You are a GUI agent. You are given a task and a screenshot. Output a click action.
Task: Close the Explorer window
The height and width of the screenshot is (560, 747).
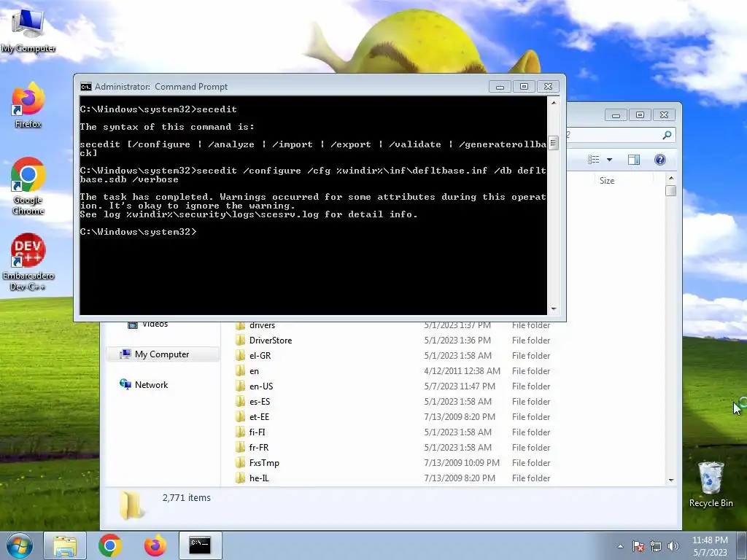click(664, 114)
